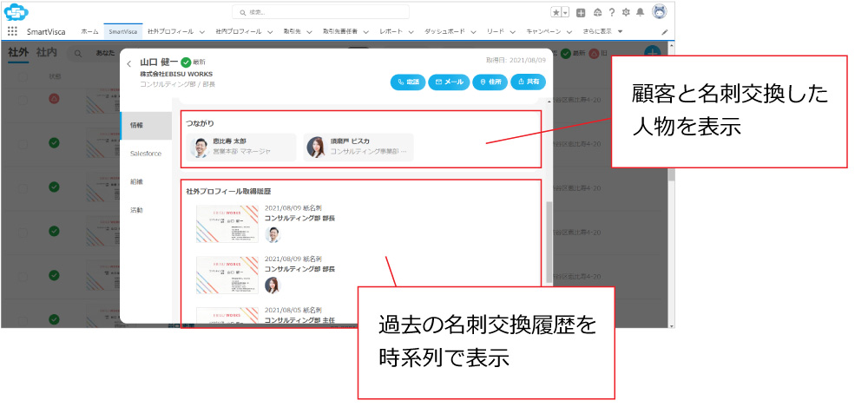This screenshot has height=420, width=868.
Task: Click the あなた owner filter
Action: 106,53
